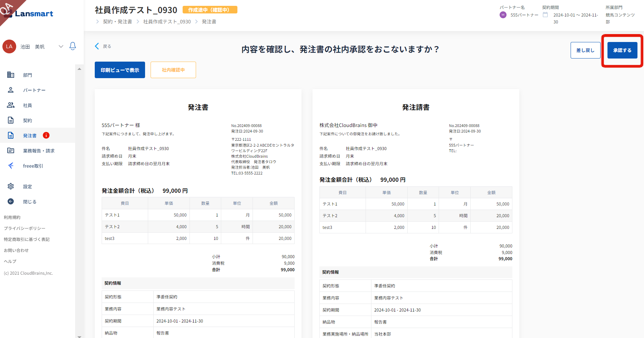Expand the user dropdown next to 池田 美帆
644x338 pixels.
point(61,46)
